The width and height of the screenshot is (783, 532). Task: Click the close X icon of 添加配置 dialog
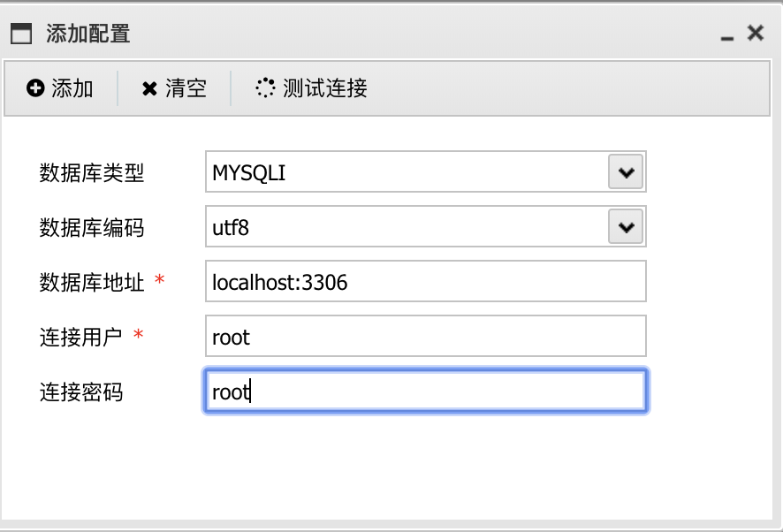754,32
